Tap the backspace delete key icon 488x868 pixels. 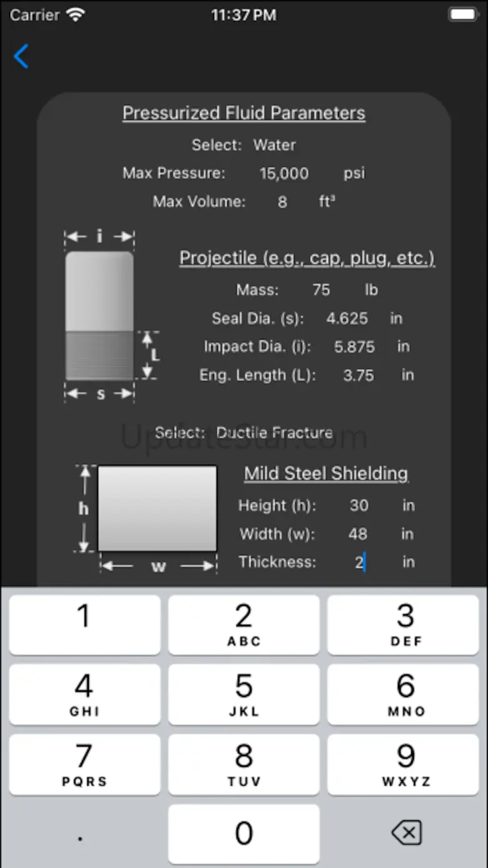pos(406,833)
